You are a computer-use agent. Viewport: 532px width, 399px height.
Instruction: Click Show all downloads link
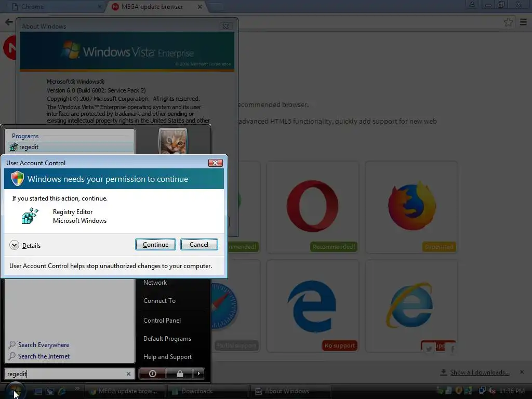[x=480, y=373]
